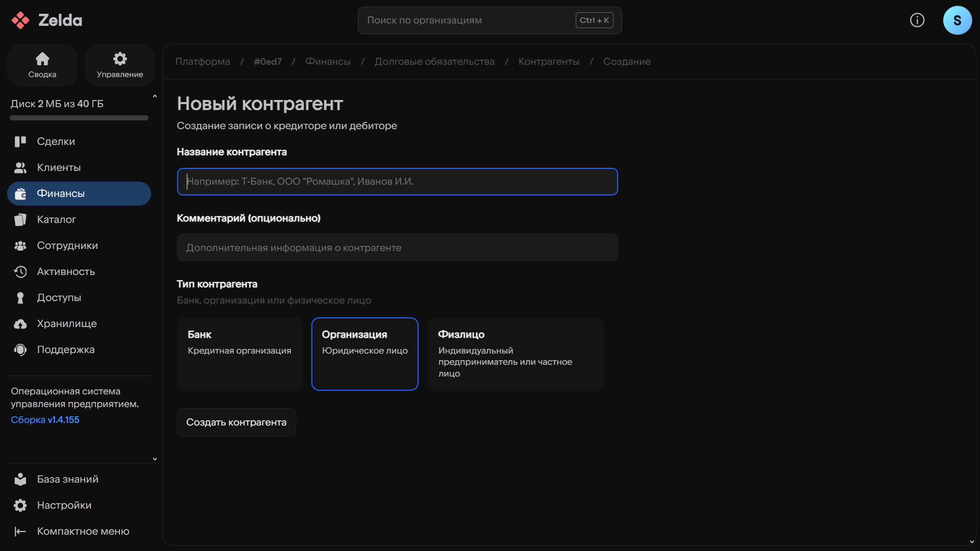Open the Сборка v1.4.155 link
Viewport: 980px width, 551px height.
click(x=45, y=420)
